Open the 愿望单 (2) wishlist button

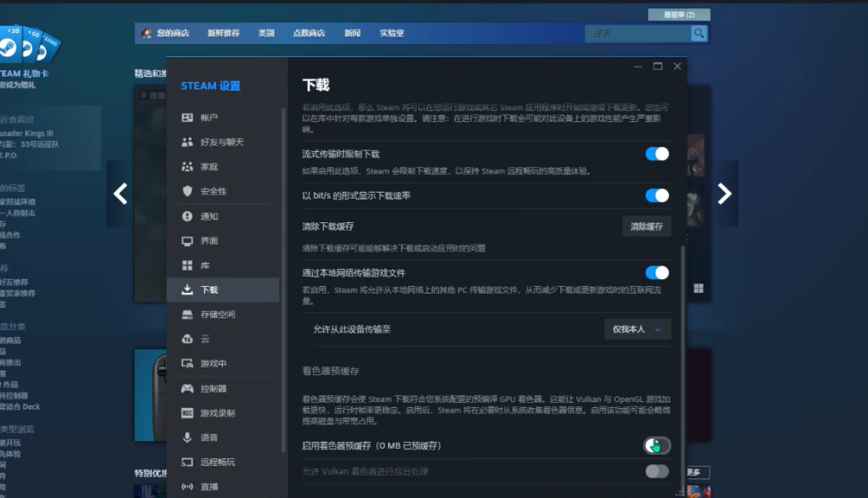pyautogui.click(x=678, y=14)
